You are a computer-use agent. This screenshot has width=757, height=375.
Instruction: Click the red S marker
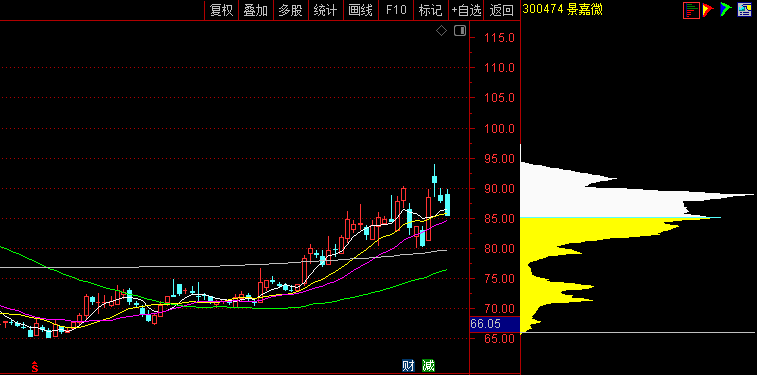point(35,367)
